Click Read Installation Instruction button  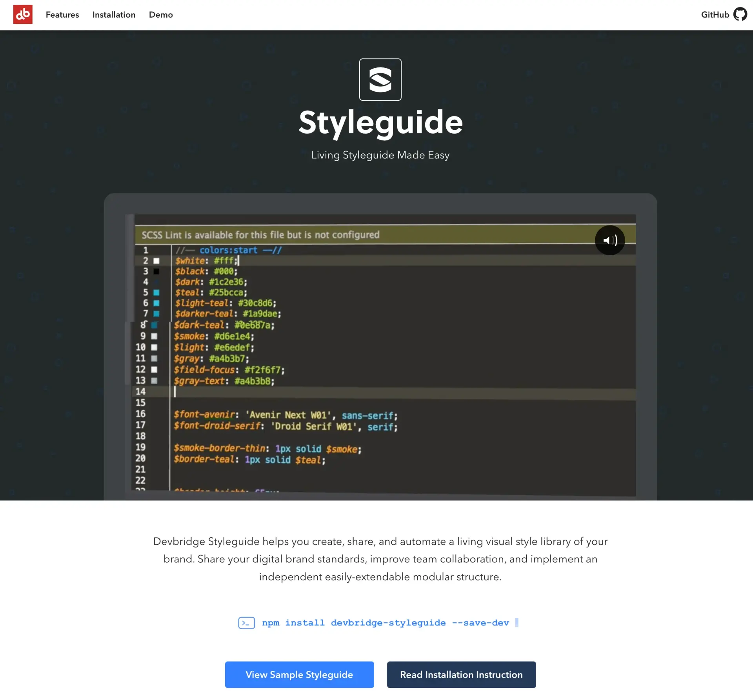[x=461, y=674]
